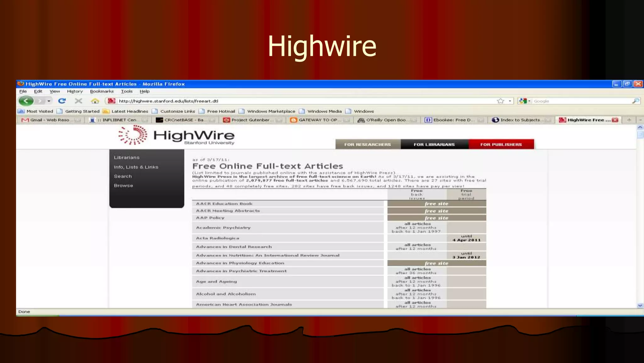
Task: Click Windows Media bookmark
Action: 320,111
